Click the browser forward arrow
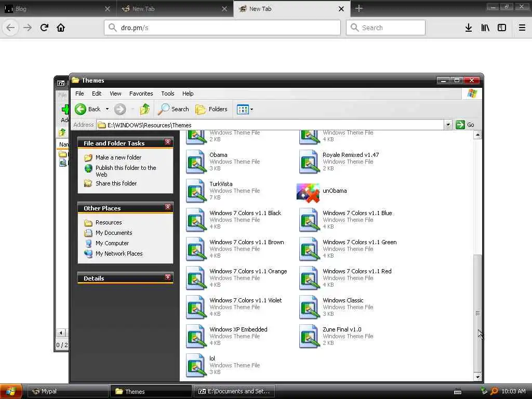The width and height of the screenshot is (532, 399). click(x=28, y=28)
